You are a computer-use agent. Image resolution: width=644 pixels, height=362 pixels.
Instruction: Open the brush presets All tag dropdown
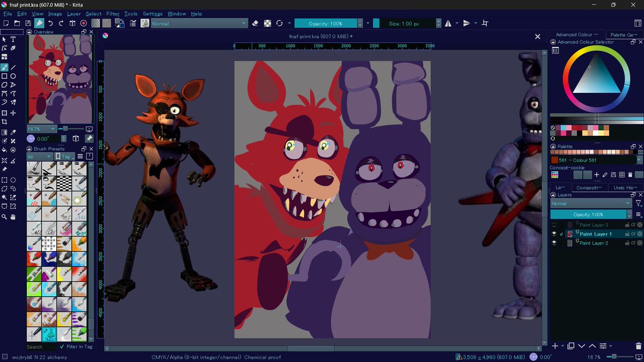[x=39, y=157]
